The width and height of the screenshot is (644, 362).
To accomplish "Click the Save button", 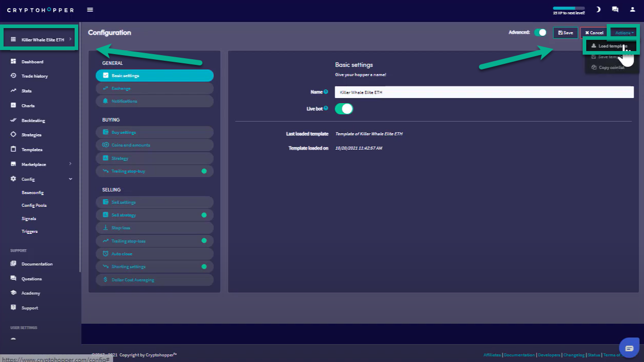I will pyautogui.click(x=565, y=33).
